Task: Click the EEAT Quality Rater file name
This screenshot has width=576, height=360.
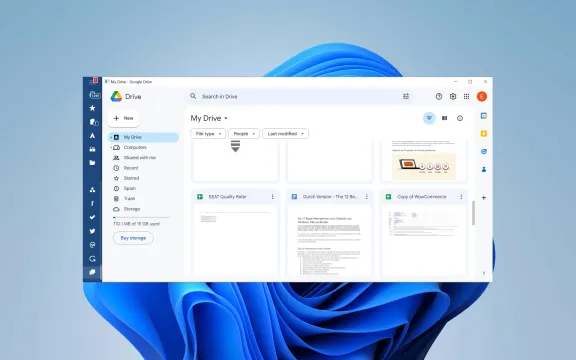Action: pos(228,197)
